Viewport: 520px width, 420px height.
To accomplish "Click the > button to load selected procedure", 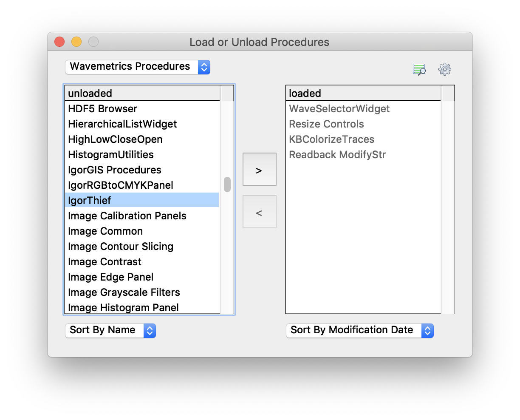I will point(259,169).
